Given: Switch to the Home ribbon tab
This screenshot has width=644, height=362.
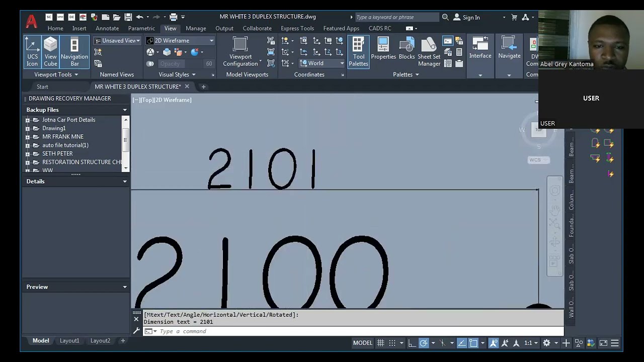Looking at the screenshot, I should pos(55,29).
